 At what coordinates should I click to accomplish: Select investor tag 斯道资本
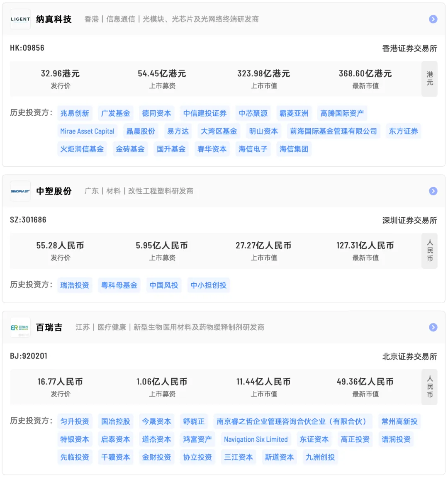(280, 457)
